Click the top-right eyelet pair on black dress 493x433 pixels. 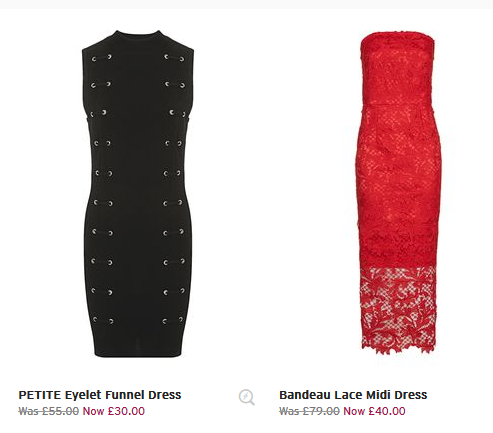(174, 58)
